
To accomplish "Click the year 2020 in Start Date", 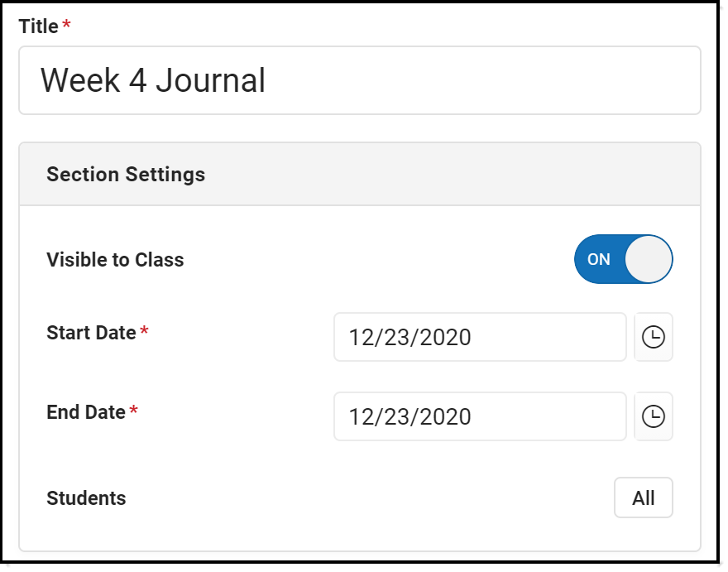I will tap(444, 338).
